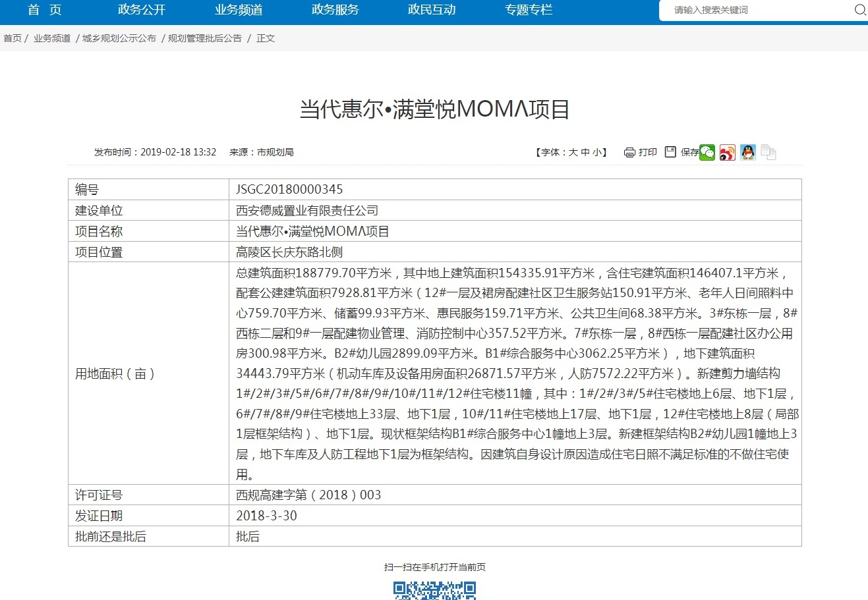Image resolution: width=868 pixels, height=600 pixels.
Task: Open the 政务公开 menu
Action: pyautogui.click(x=142, y=10)
